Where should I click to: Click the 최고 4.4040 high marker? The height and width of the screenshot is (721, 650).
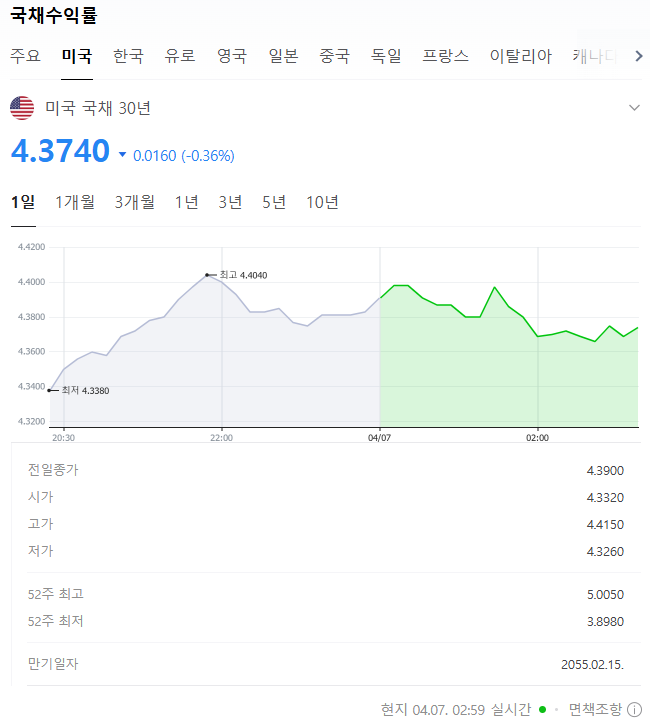coord(237,275)
